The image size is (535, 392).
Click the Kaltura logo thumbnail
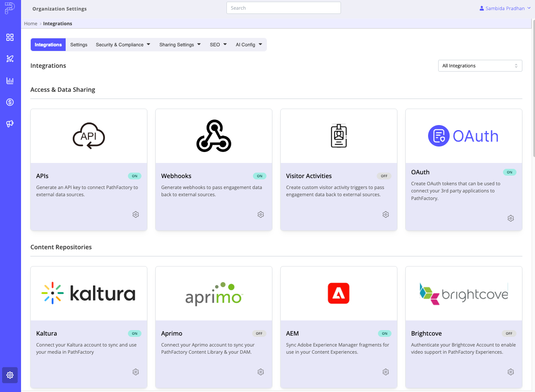point(89,293)
